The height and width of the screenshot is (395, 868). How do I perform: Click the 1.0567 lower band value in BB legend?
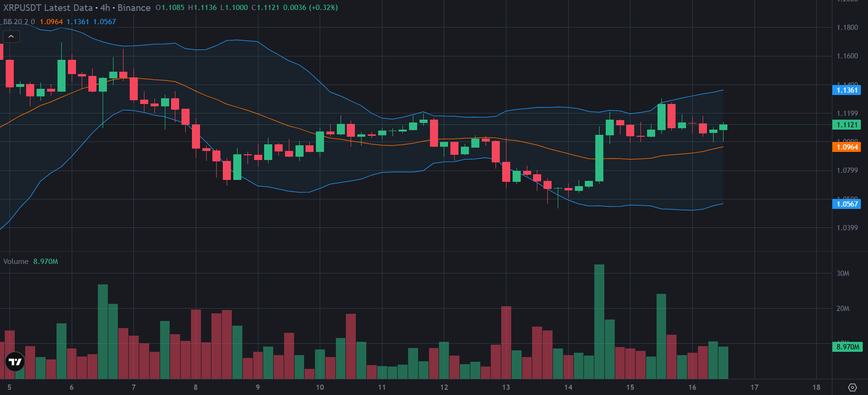105,22
